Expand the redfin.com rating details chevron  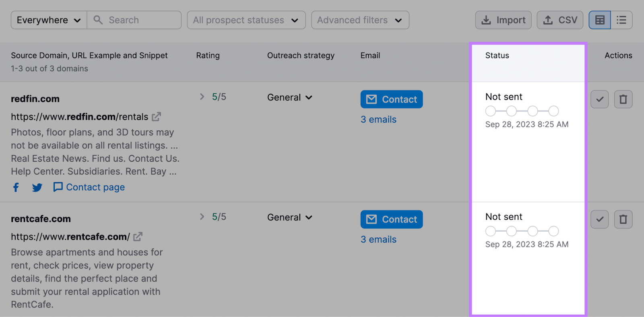(201, 97)
